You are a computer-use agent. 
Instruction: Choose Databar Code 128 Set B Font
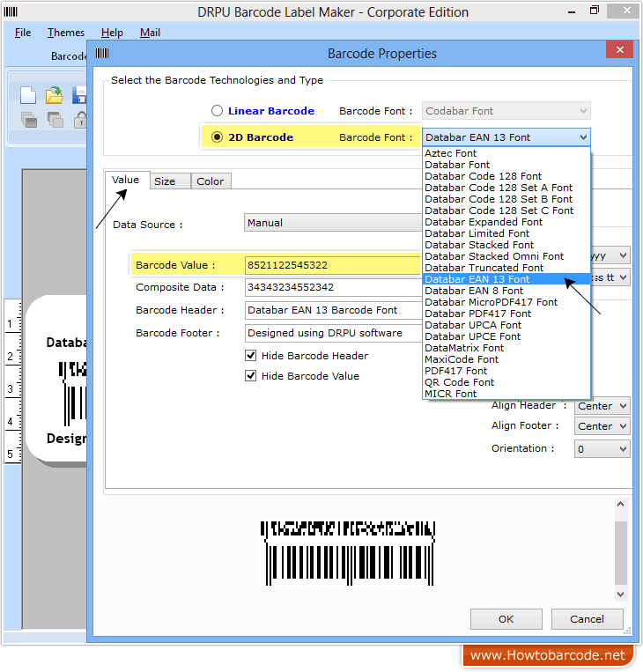pos(506,199)
